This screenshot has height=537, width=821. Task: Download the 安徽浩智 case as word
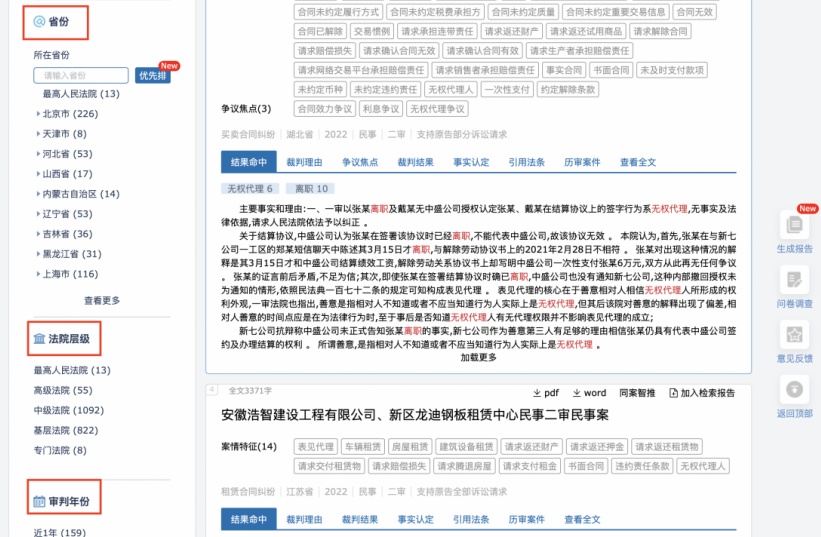[x=589, y=393]
